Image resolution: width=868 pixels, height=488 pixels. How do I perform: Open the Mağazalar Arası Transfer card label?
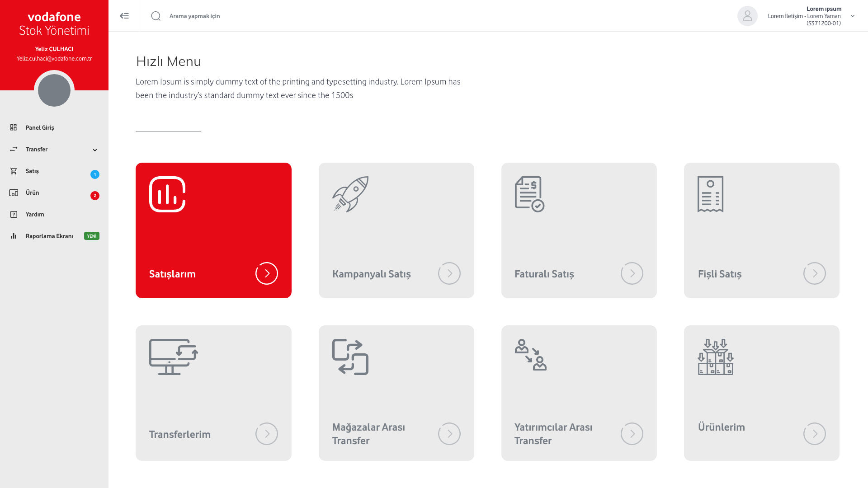368,434
